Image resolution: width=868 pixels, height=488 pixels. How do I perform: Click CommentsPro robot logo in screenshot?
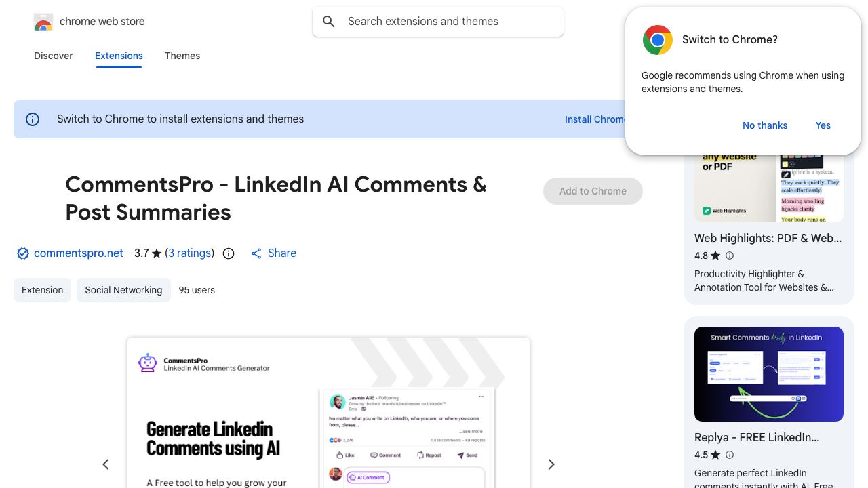click(x=148, y=363)
